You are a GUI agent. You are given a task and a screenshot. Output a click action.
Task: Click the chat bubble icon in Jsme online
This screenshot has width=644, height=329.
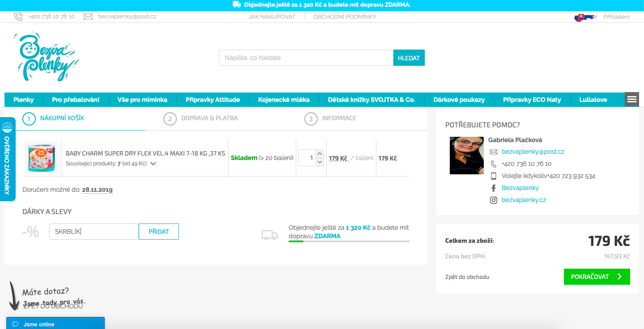(15, 324)
